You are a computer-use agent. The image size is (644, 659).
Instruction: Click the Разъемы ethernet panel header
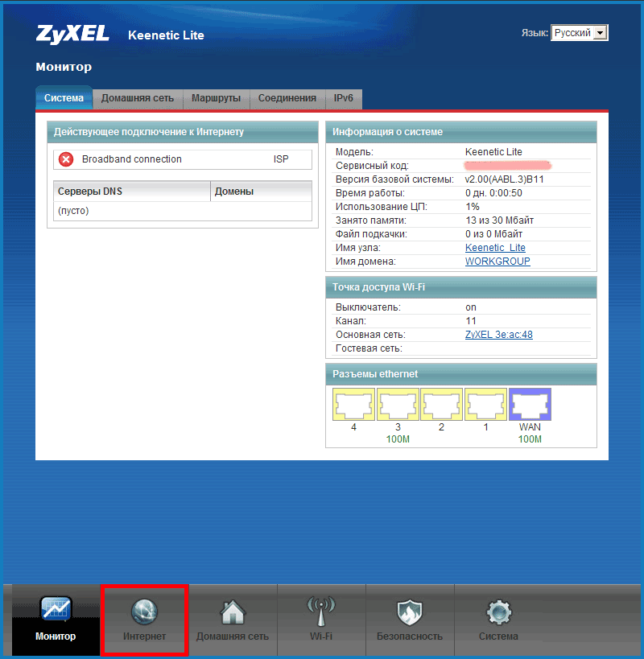click(461, 374)
